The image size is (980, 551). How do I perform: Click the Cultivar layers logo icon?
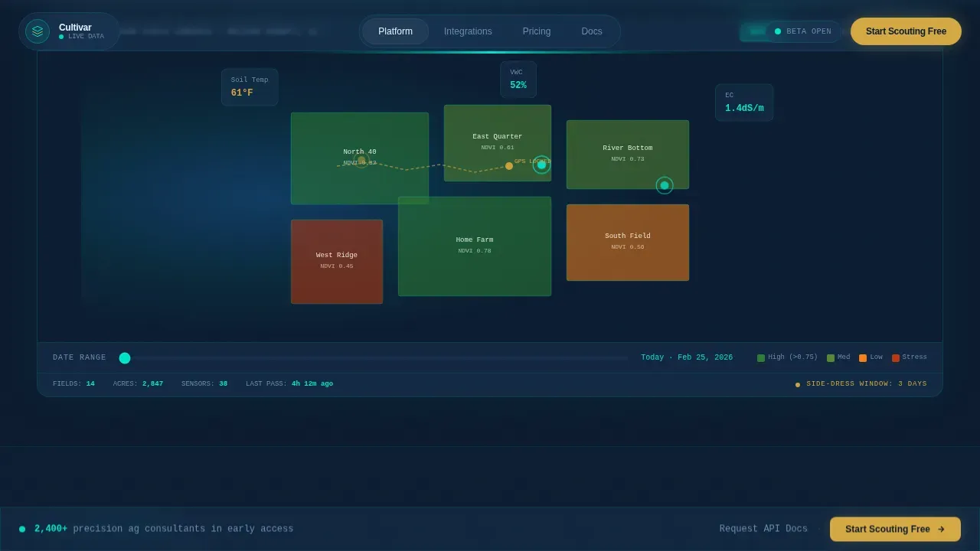tap(38, 31)
